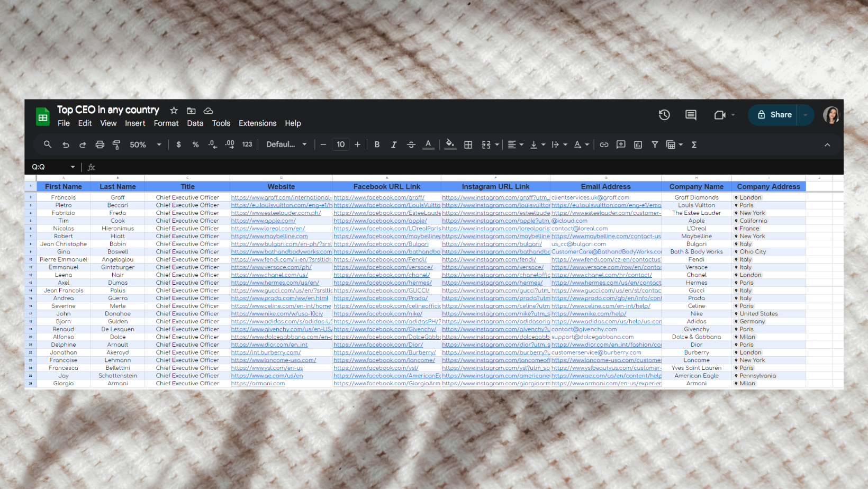The image size is (868, 489).
Task: Open the Format menu
Action: (x=166, y=123)
